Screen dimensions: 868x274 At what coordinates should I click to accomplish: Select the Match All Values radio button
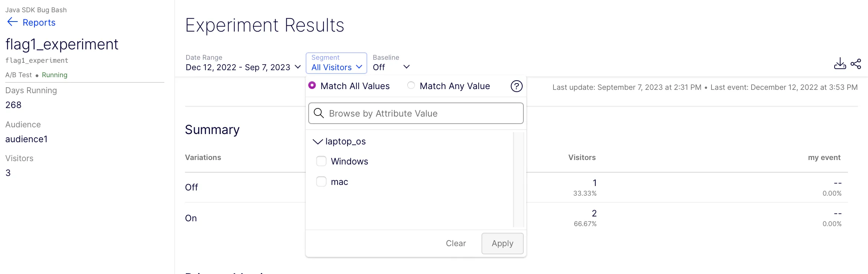312,85
